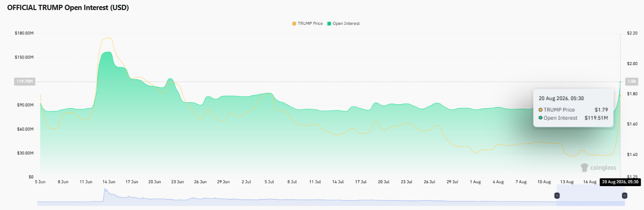Click the $180.00M left axis label
The height and width of the screenshot is (210, 644).
(x=24, y=33)
